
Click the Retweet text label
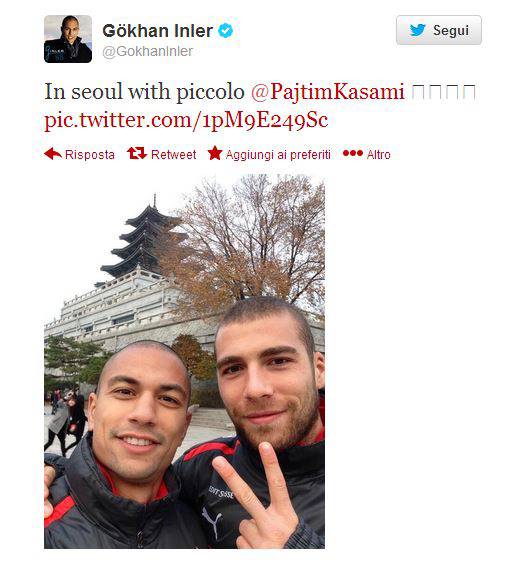coord(173,155)
